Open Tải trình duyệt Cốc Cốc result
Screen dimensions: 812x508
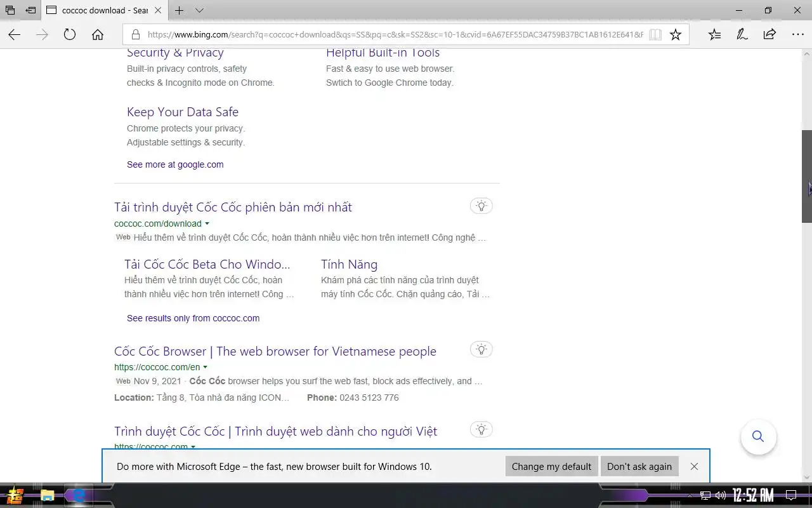[x=233, y=207]
